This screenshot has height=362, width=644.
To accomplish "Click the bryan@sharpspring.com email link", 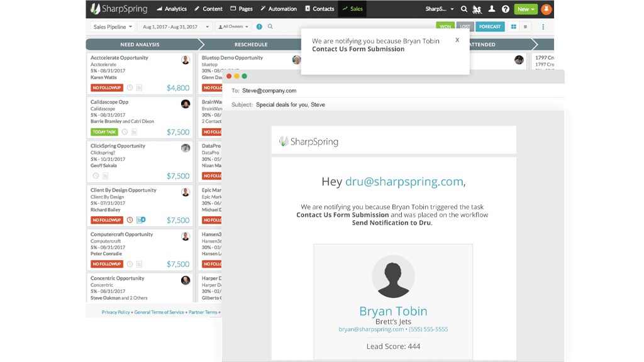I will 371,329.
